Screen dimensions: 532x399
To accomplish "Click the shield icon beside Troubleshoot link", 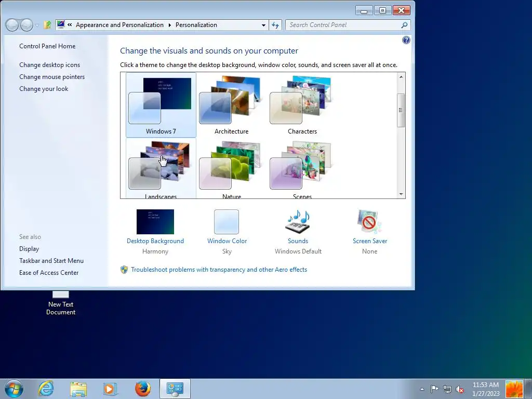I will click(124, 270).
